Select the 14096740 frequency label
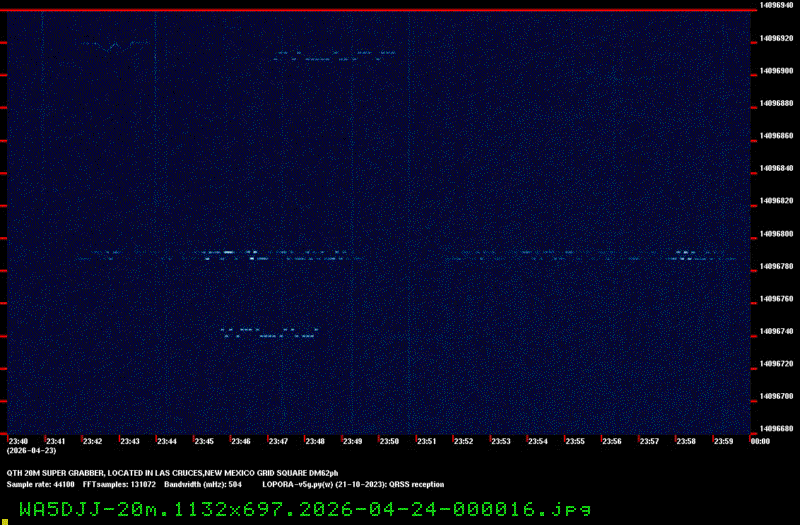The width and height of the screenshot is (800, 525). [776, 331]
